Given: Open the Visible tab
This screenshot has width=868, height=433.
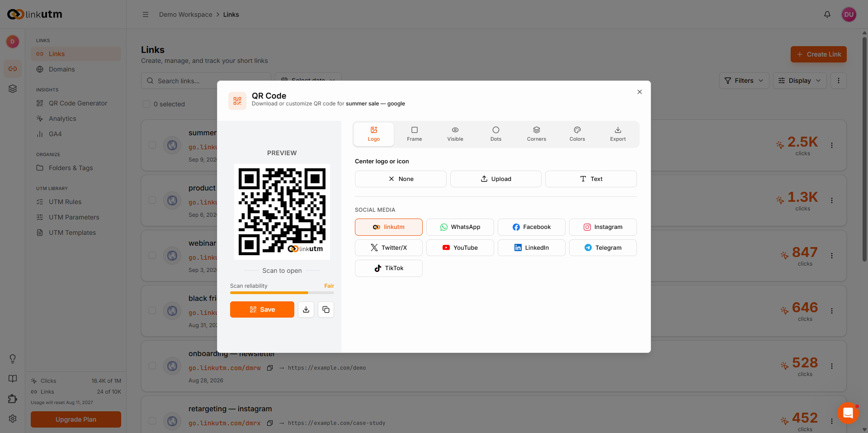Looking at the screenshot, I should [455, 134].
